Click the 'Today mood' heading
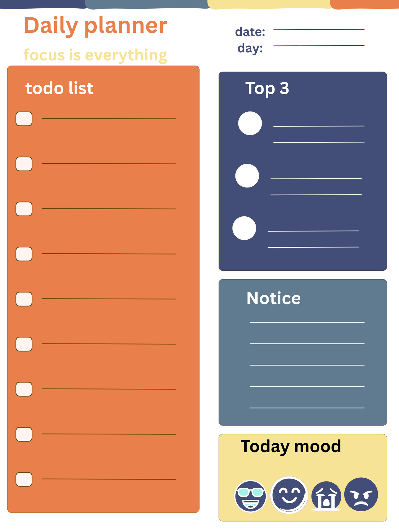 (x=291, y=446)
